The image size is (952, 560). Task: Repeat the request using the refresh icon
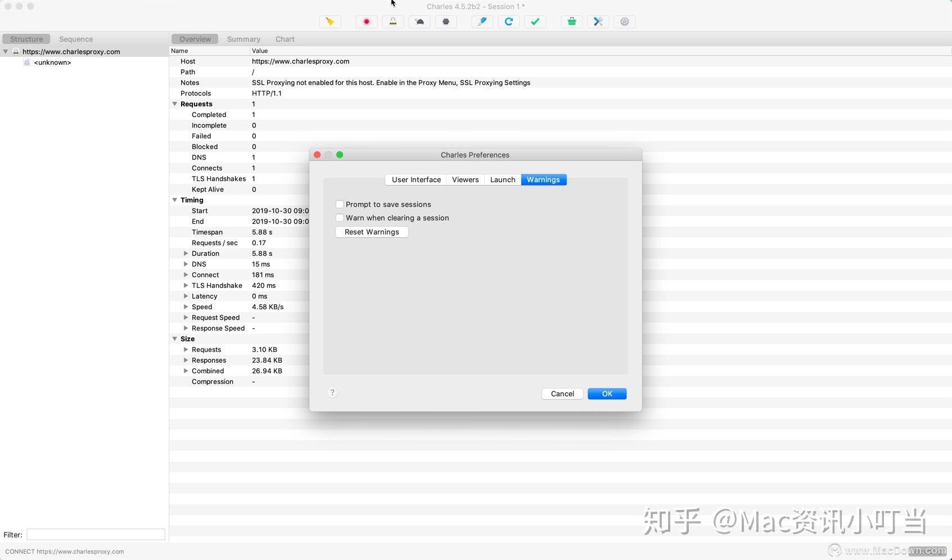click(509, 21)
